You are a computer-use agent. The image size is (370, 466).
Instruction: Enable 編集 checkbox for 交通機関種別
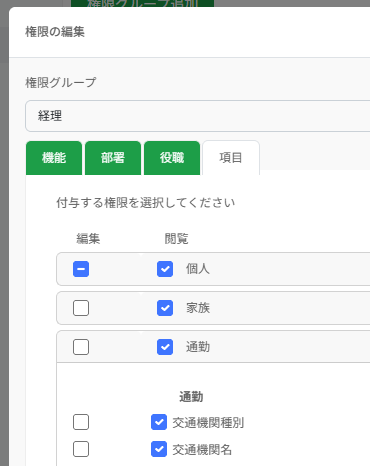(81, 422)
